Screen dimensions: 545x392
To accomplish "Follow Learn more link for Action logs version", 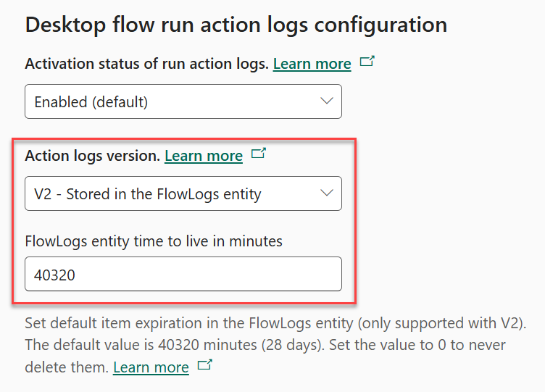I will click(204, 156).
